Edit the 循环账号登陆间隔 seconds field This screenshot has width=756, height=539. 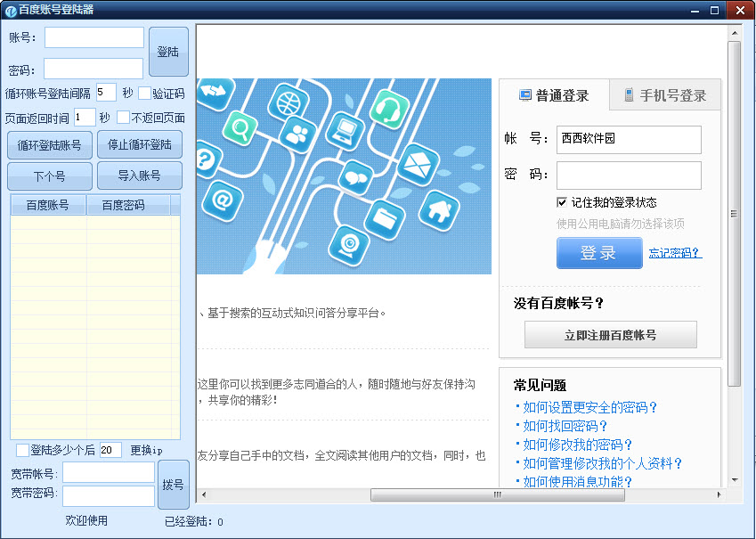(x=106, y=92)
